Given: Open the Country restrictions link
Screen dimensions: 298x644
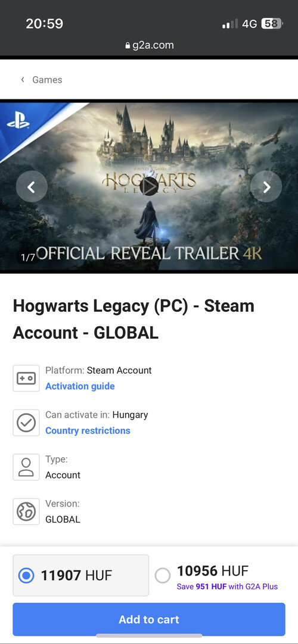Looking at the screenshot, I should point(88,430).
